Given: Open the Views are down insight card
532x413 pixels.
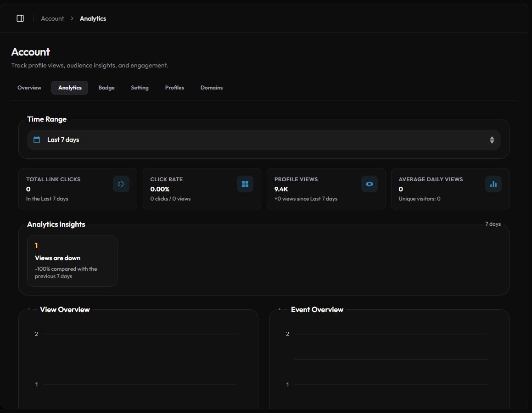Looking at the screenshot, I should tap(72, 261).
